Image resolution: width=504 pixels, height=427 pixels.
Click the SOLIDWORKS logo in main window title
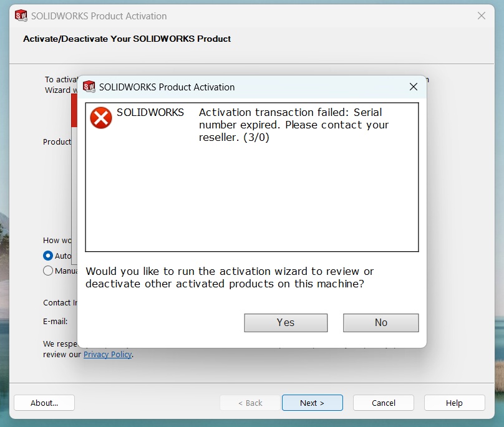click(21, 16)
